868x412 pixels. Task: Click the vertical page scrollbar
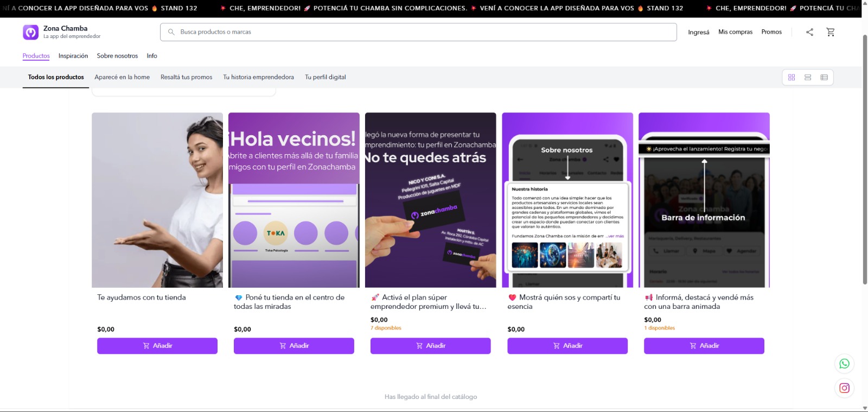click(x=865, y=159)
